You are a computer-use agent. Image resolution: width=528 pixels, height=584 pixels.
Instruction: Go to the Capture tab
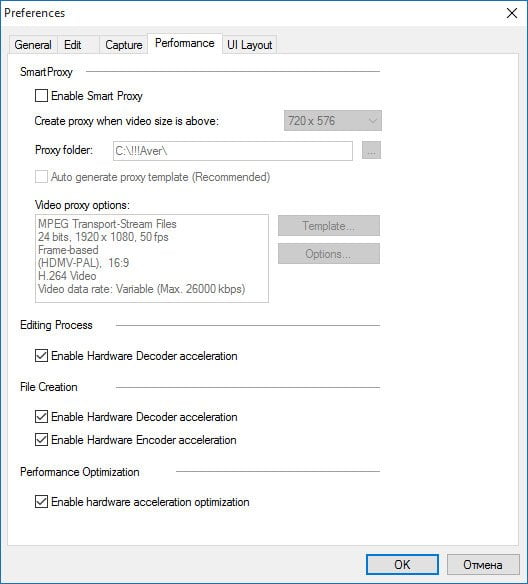[124, 45]
